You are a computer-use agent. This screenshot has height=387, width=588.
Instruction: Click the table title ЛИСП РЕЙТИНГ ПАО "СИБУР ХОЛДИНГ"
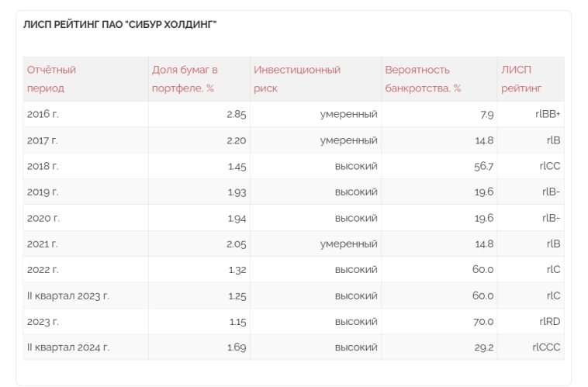pyautogui.click(x=120, y=26)
